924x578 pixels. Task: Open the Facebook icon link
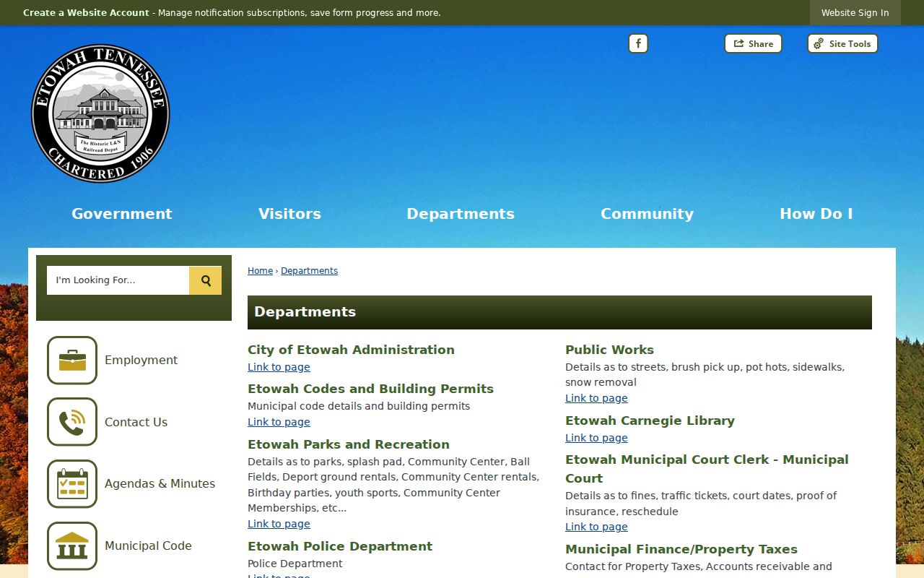(x=638, y=43)
